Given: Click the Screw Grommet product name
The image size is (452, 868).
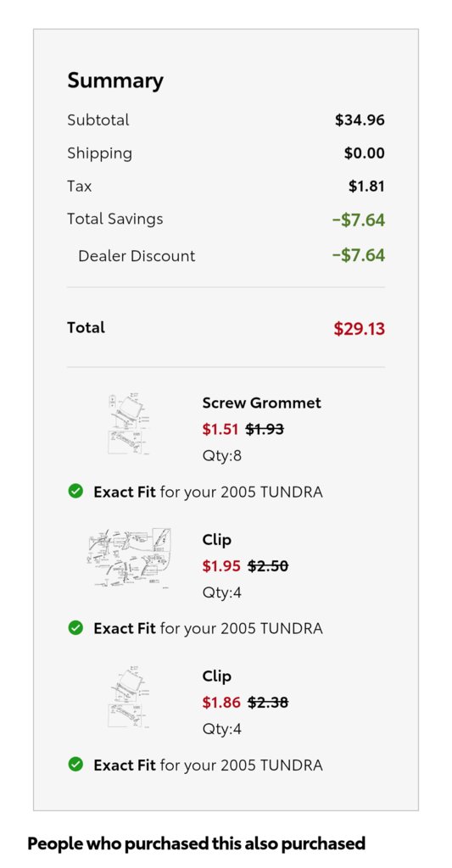Looking at the screenshot, I should tap(261, 403).
